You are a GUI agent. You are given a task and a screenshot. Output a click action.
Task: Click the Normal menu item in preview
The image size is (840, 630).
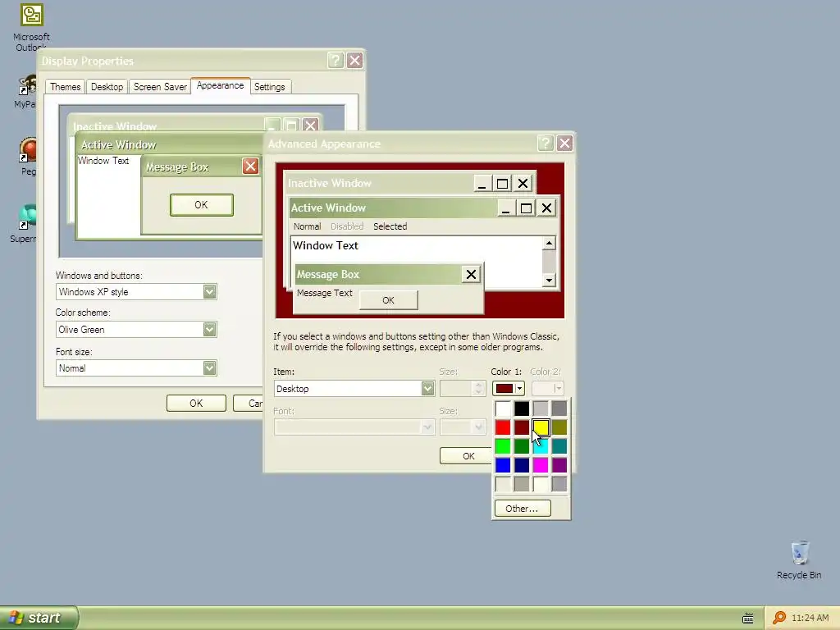307,226
